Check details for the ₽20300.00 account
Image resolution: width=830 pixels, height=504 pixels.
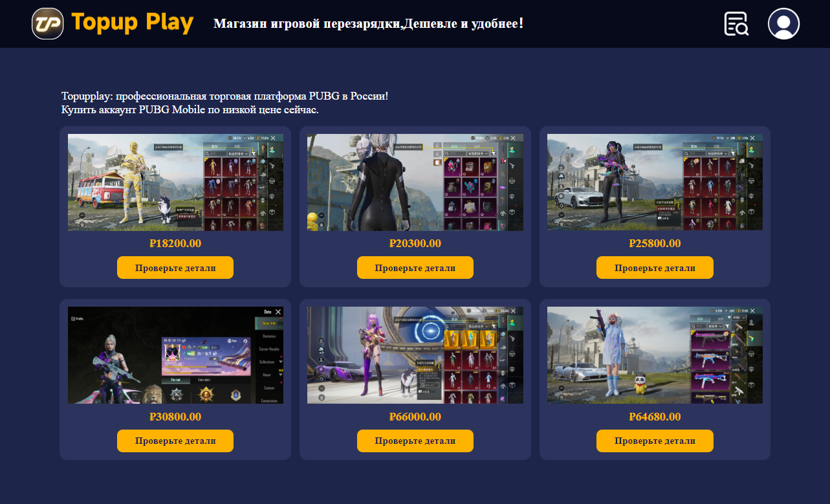click(x=415, y=268)
